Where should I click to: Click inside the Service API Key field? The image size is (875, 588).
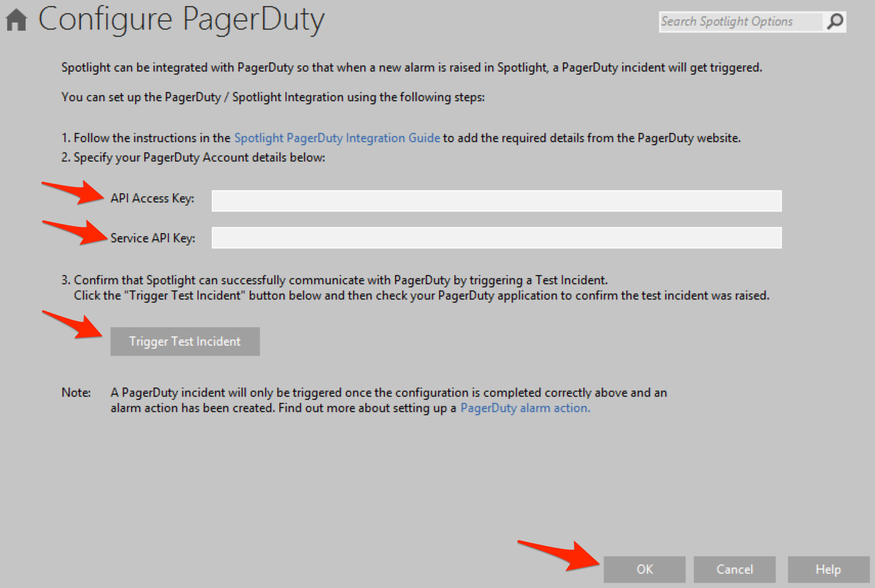click(495, 237)
